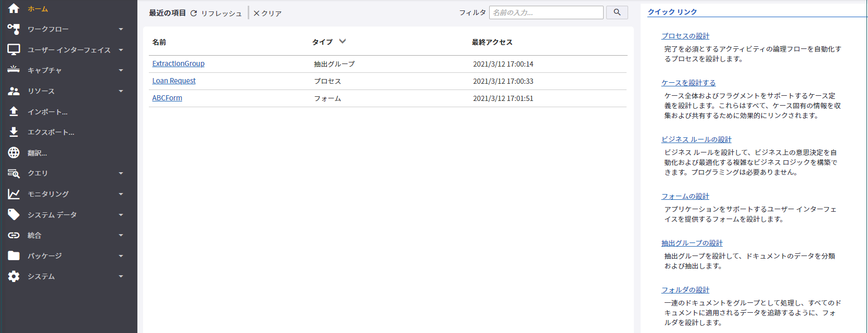This screenshot has width=868, height=333.
Task: Expand the システム データ menu arrow
Action: pyautogui.click(x=121, y=215)
